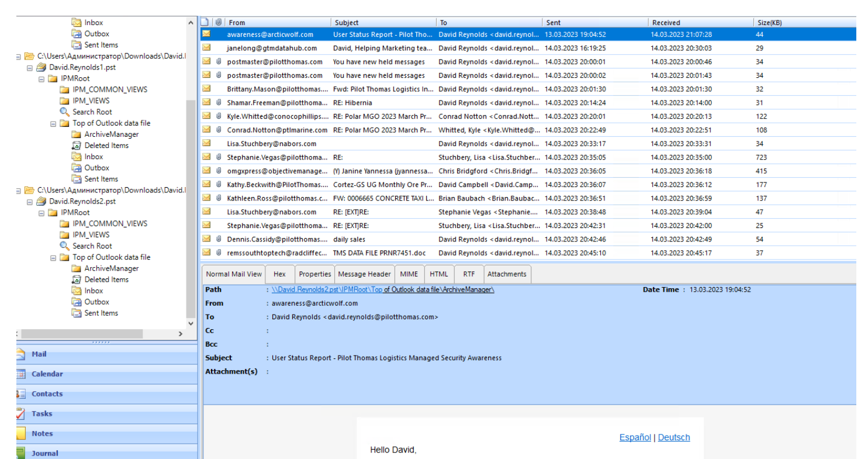Sort emails by the Received column header
868x459 pixels.
pos(666,23)
